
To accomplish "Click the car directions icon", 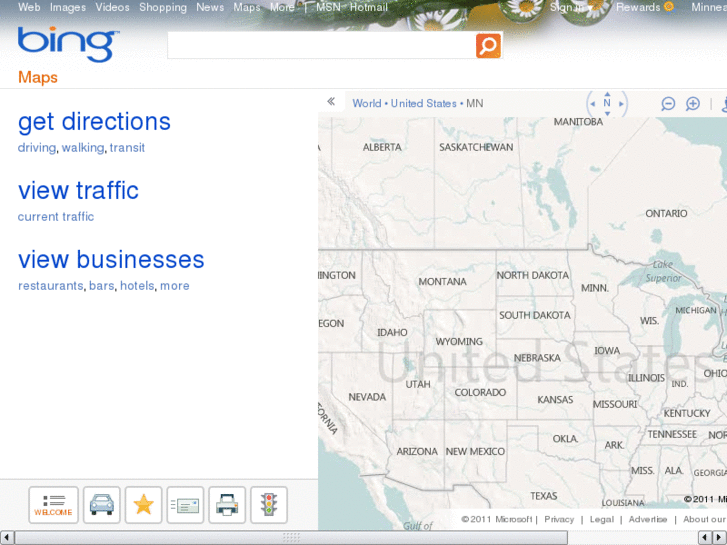I will click(102, 505).
